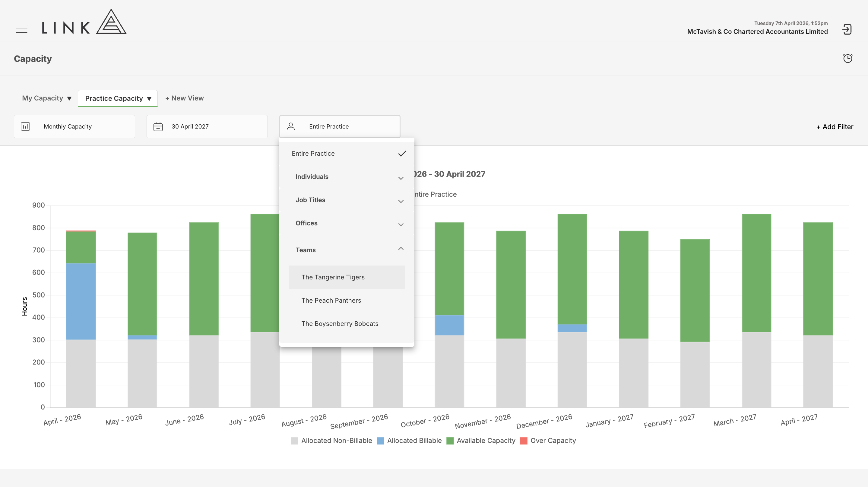Viewport: 868px width, 487px height.
Task: Click + Add Filter
Action: [835, 127]
